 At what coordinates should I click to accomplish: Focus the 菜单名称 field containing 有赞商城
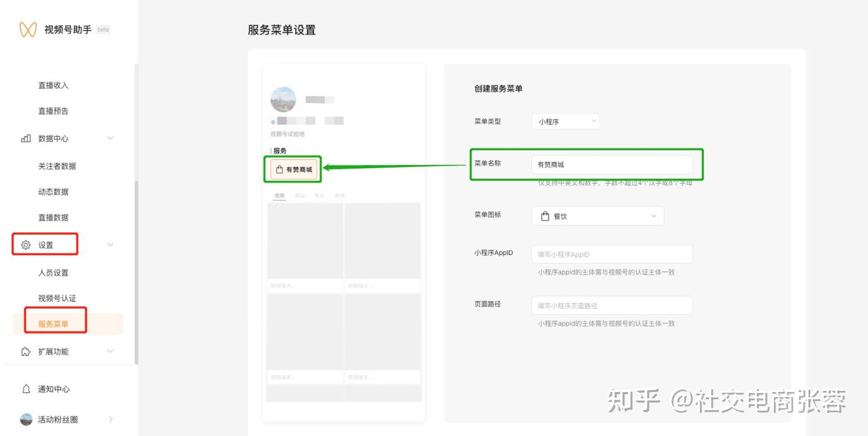612,164
